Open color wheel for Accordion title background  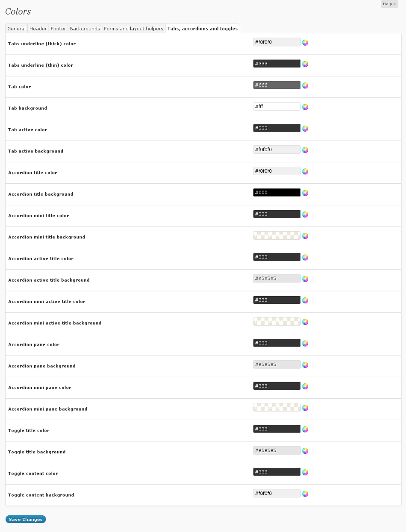[305, 193]
